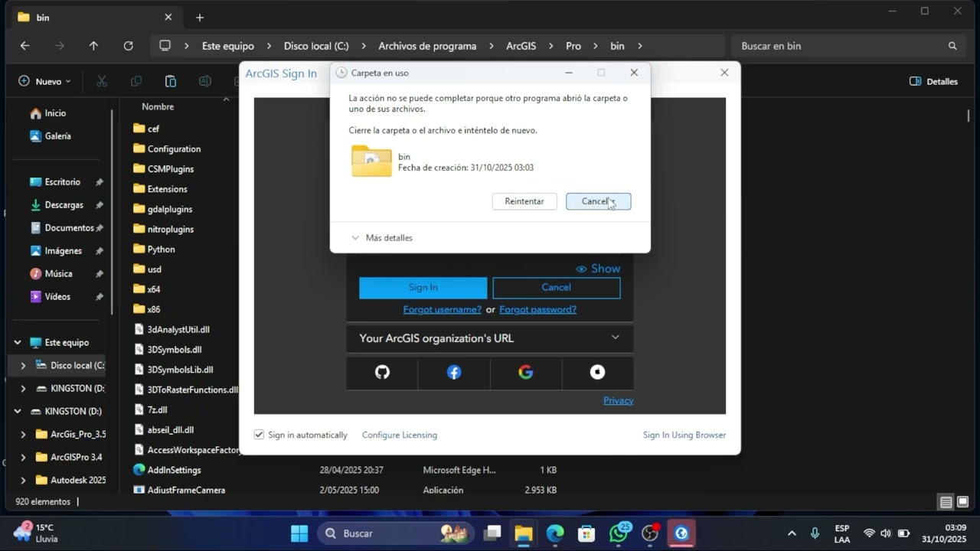The width and height of the screenshot is (980, 551).
Task: Click the blue Sign In button
Action: point(423,288)
